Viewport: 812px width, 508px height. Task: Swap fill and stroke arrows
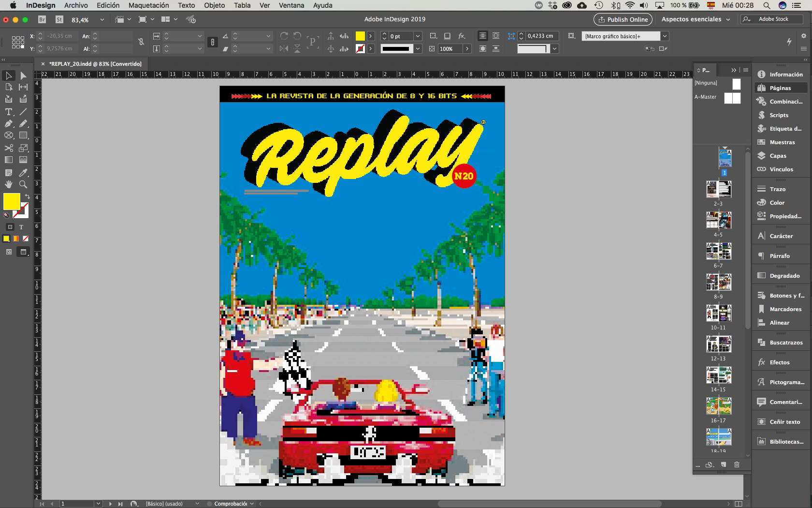click(28, 196)
